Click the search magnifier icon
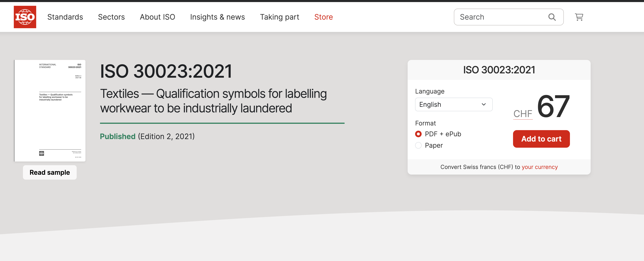Screen dimensions: 644x261 (x=552, y=17)
